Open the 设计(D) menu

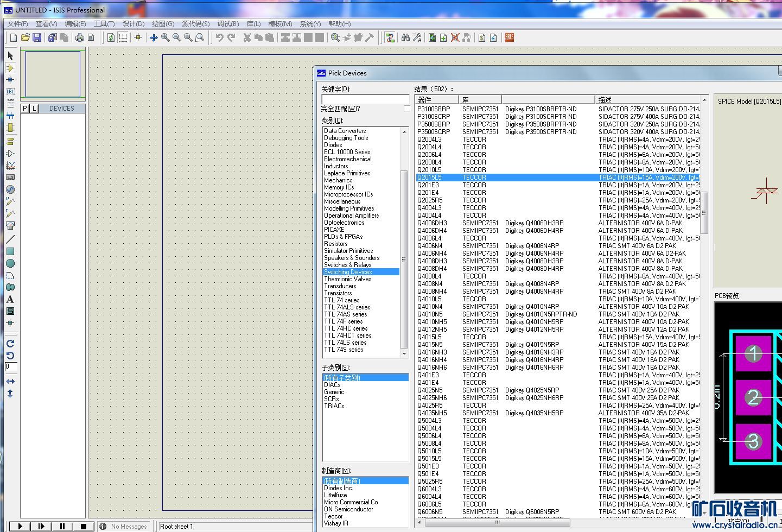(x=133, y=24)
